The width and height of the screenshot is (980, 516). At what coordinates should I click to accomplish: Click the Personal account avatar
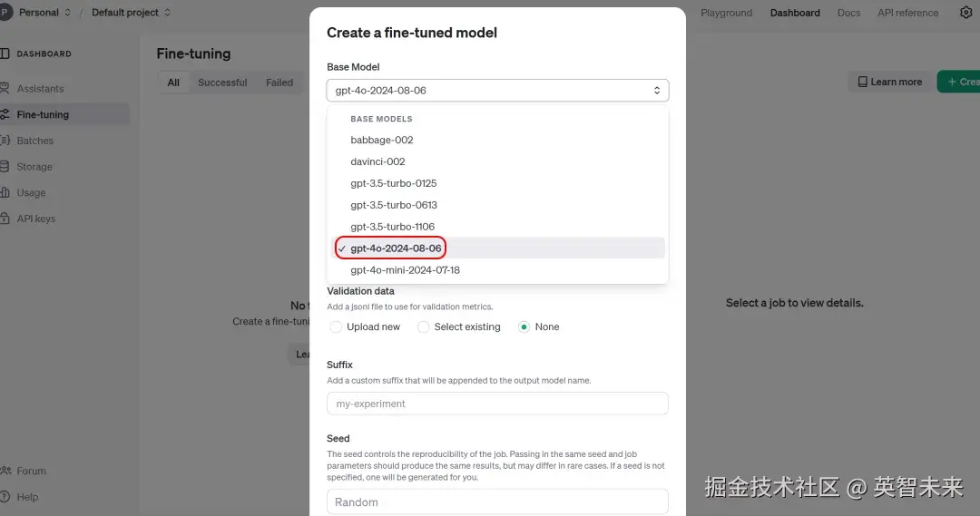coord(5,13)
